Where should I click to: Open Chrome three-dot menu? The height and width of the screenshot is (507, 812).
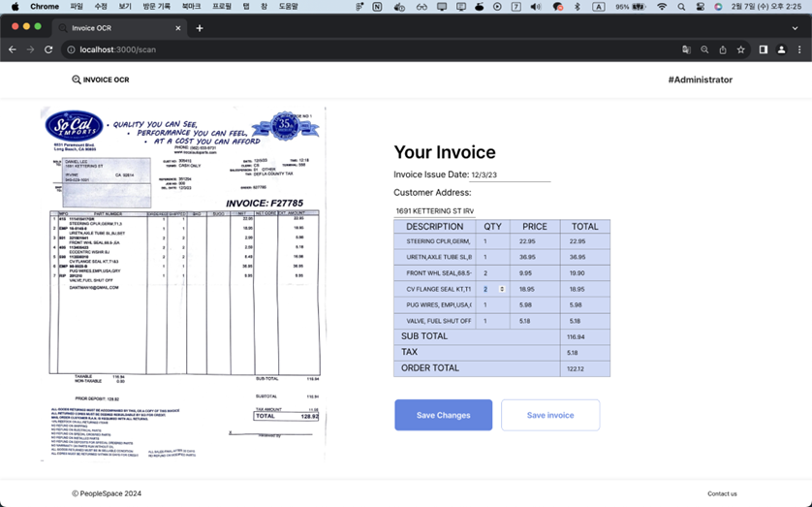click(799, 49)
